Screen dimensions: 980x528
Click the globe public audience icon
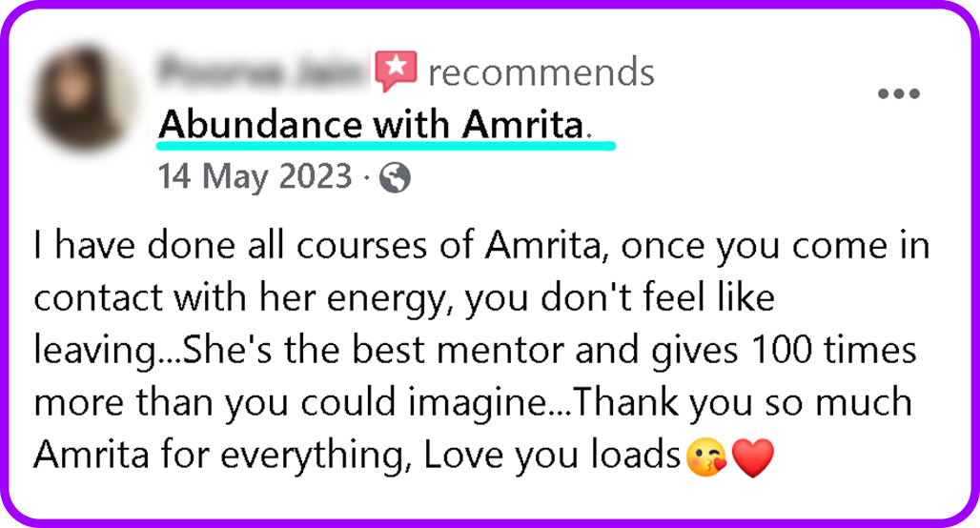pos(395,178)
